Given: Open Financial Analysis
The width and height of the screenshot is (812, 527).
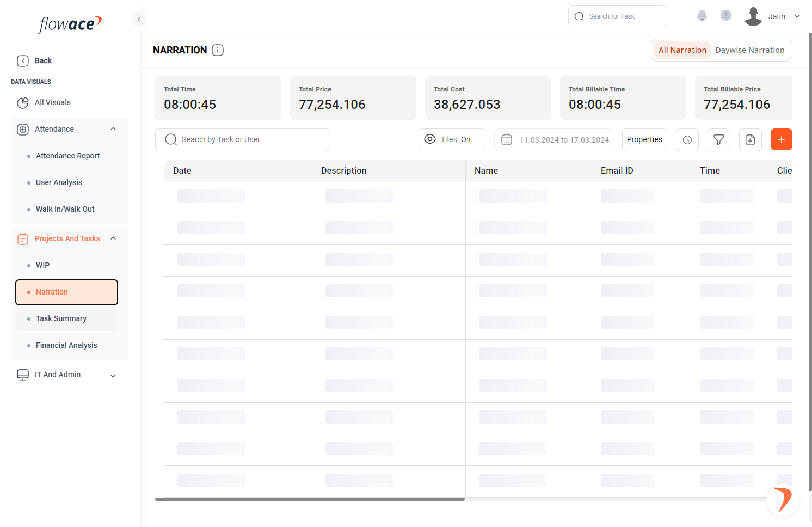Looking at the screenshot, I should pyautogui.click(x=66, y=345).
